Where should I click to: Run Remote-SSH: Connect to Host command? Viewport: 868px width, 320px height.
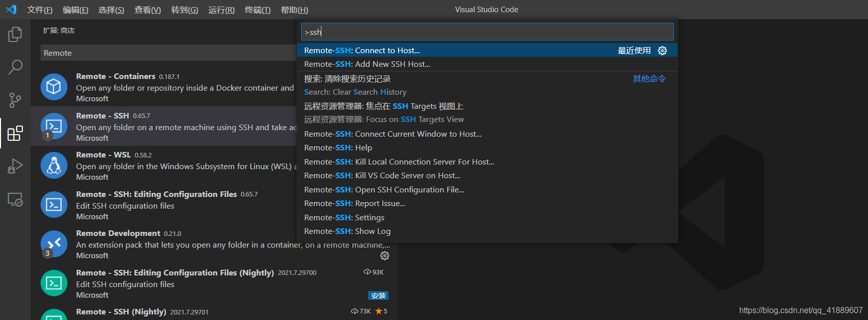click(x=487, y=50)
